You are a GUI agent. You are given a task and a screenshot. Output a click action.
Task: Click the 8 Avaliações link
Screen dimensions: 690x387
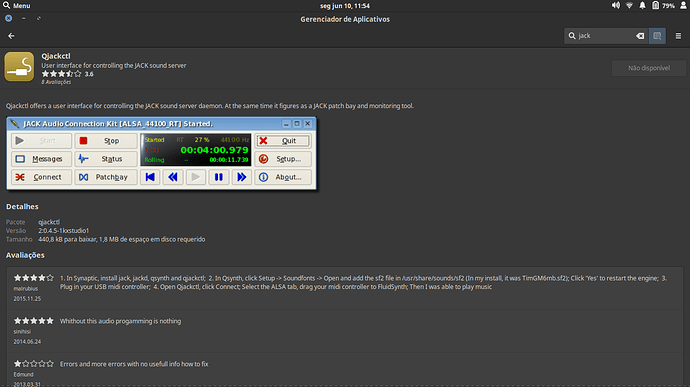tap(56, 82)
